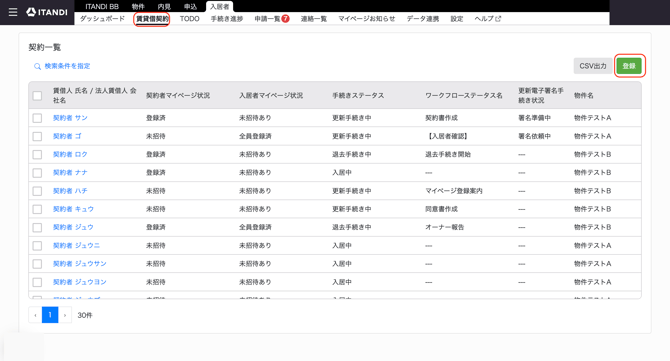The width and height of the screenshot is (670, 361).
Task: Click the ワークフローステータス名 column header
Action: pyautogui.click(x=464, y=96)
